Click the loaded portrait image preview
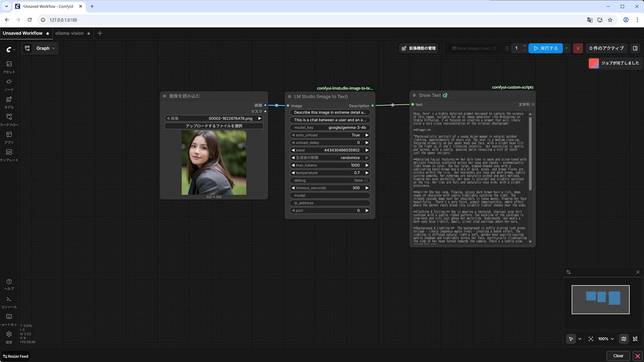 [214, 162]
